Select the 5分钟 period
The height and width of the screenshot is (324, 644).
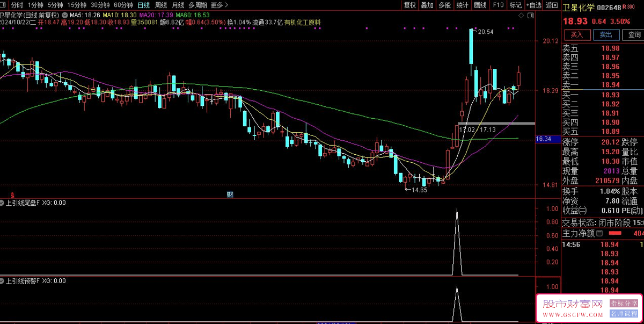pos(55,5)
